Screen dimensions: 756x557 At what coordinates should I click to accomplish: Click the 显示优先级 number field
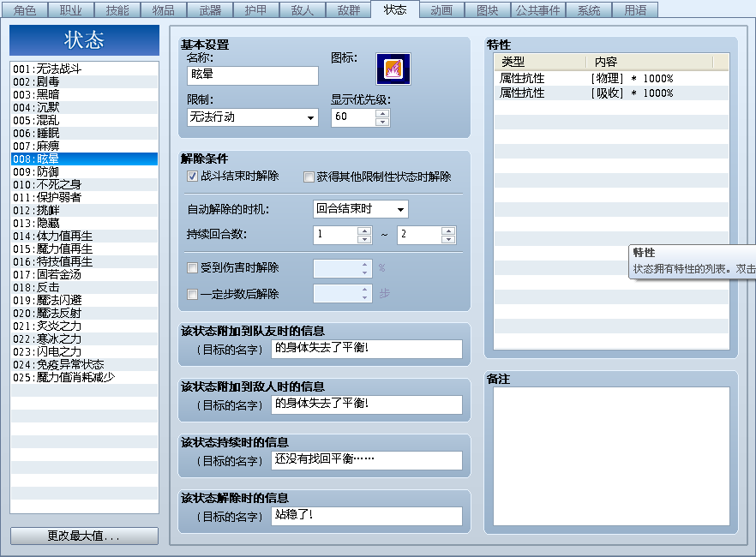353,117
